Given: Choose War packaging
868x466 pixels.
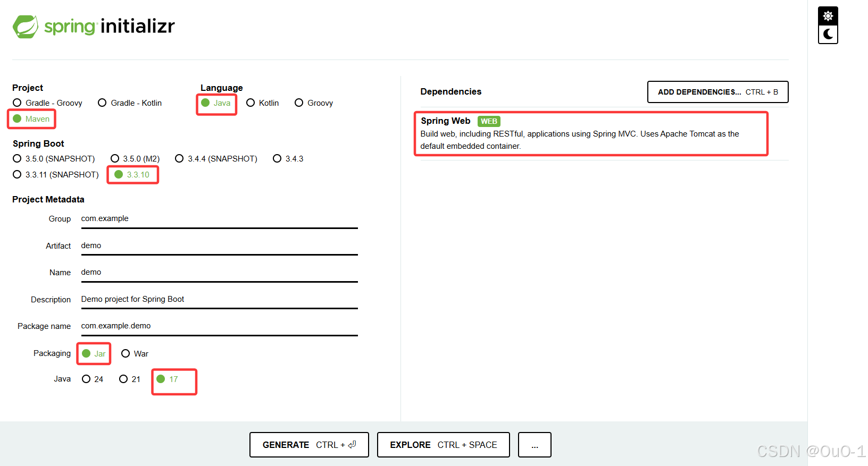Looking at the screenshot, I should tap(135, 353).
